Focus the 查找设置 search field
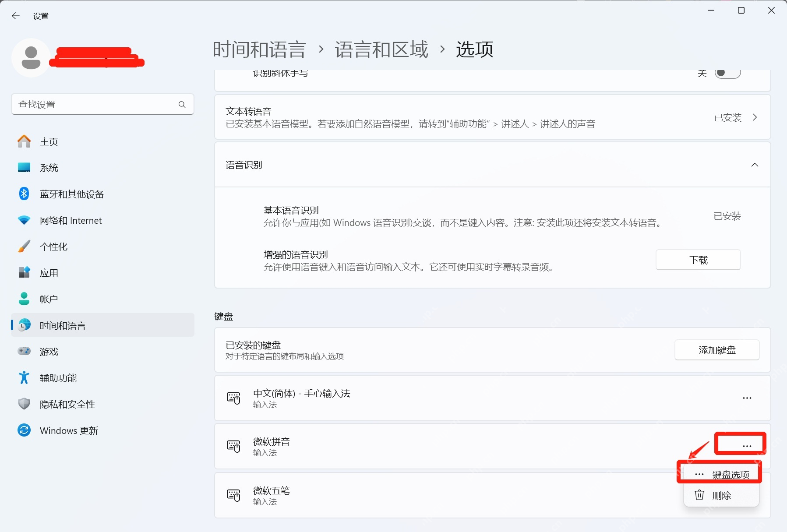 pyautogui.click(x=102, y=104)
